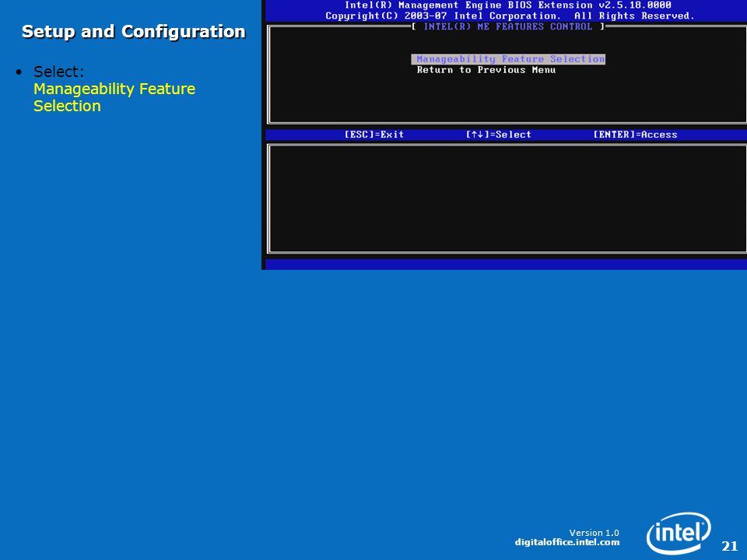This screenshot has height=560, width=747.
Task: Click the [ENTER]=Access hint
Action: (x=635, y=135)
